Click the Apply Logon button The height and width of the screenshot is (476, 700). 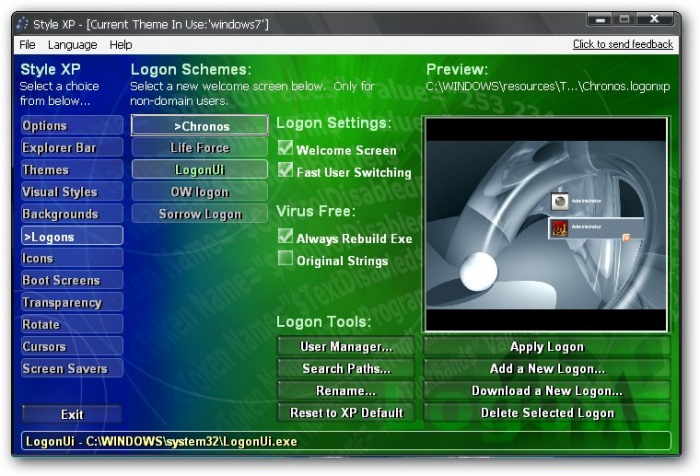[547, 347]
